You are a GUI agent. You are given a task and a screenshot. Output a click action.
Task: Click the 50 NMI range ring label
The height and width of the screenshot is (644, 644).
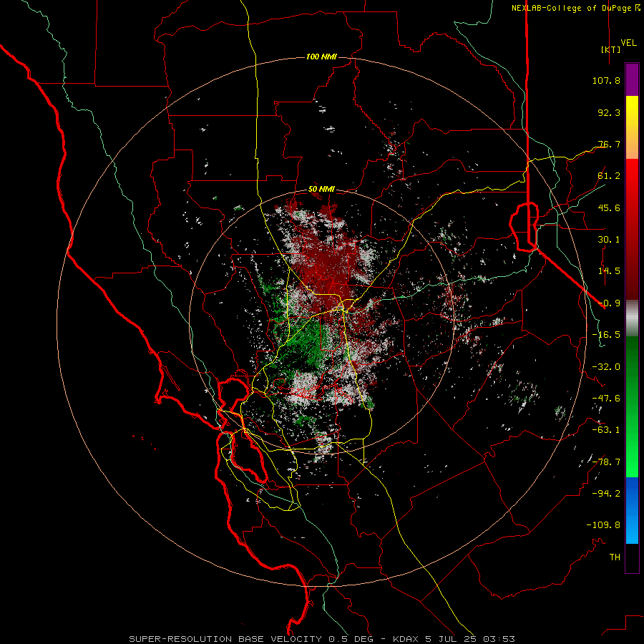pyautogui.click(x=321, y=190)
